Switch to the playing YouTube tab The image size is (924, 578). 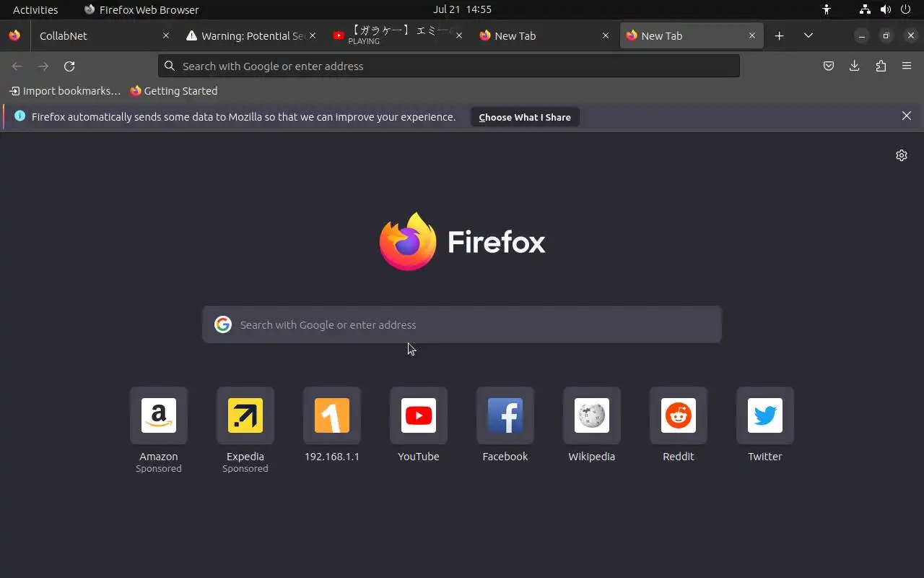[x=398, y=35]
